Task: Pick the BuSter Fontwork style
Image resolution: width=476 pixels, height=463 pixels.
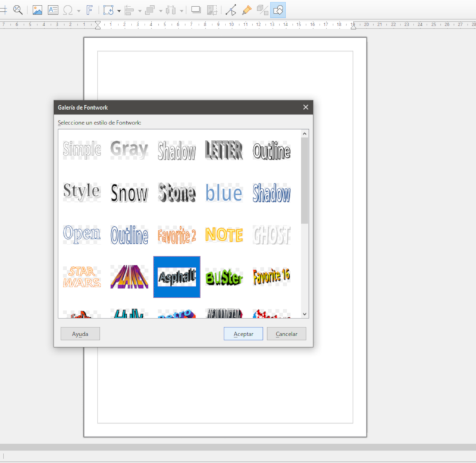Action: click(x=224, y=277)
